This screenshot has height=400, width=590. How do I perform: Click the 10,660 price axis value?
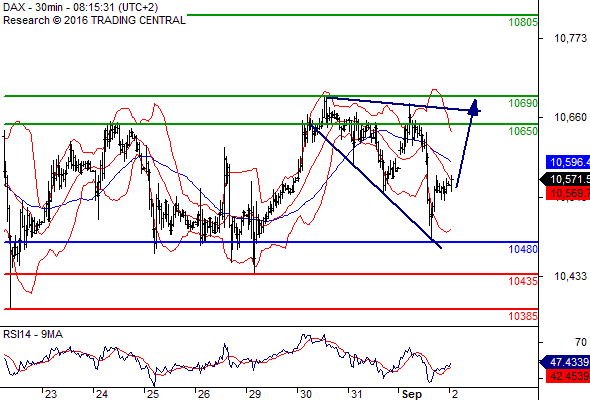click(570, 117)
